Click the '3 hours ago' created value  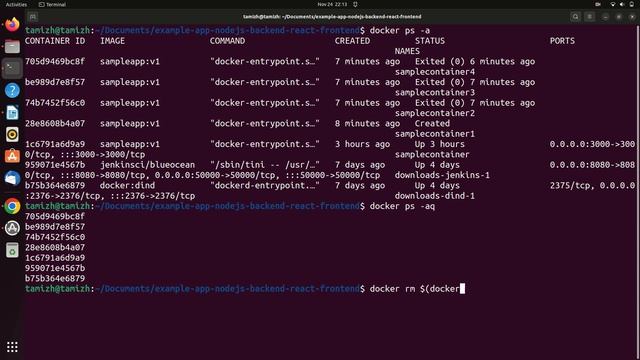362,144
